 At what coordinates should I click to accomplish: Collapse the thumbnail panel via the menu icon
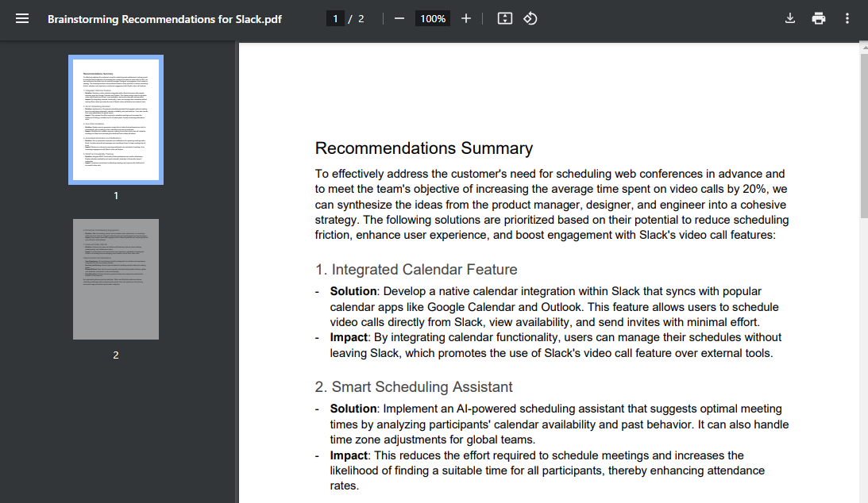pyautogui.click(x=22, y=18)
